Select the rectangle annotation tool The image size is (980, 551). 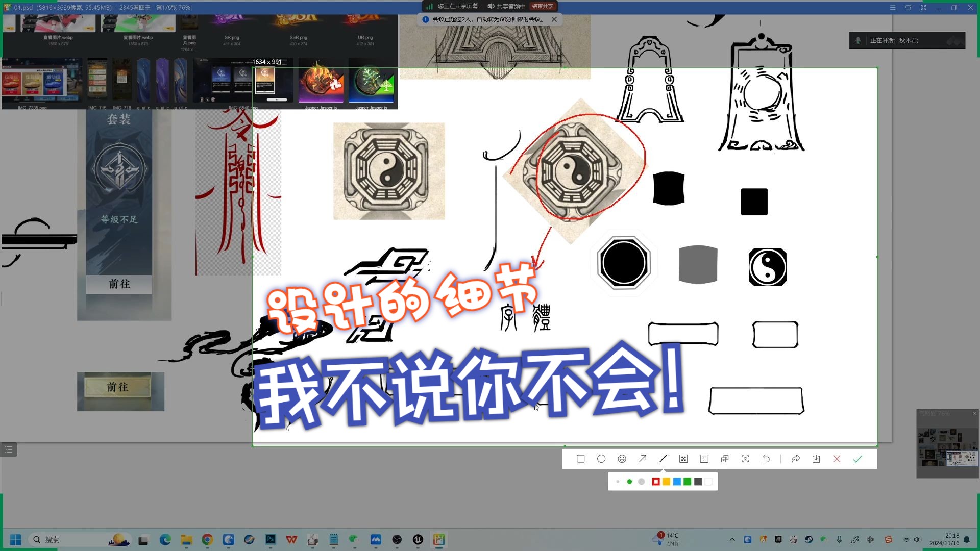coord(580,459)
